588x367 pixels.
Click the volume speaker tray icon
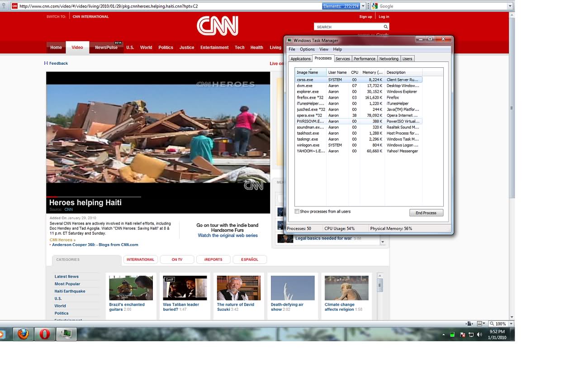pyautogui.click(x=479, y=334)
